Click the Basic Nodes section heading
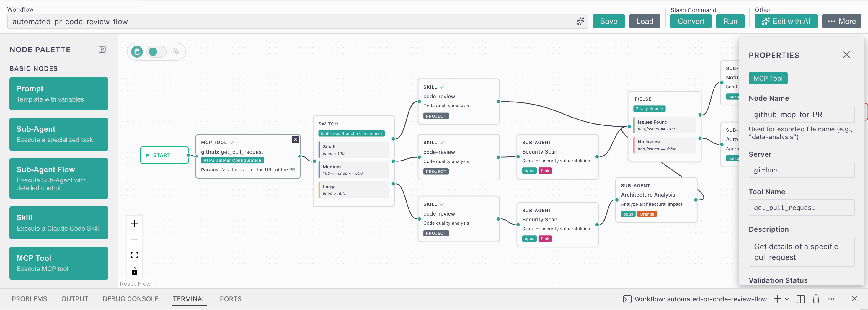 click(x=34, y=68)
